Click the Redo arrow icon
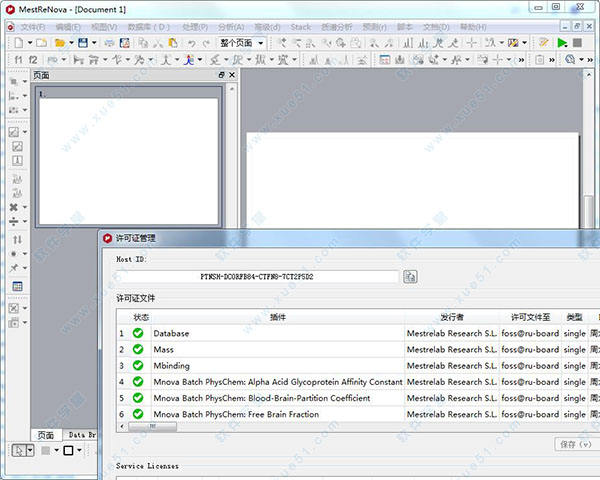Screen dimensions: 600x480 [x=207, y=43]
